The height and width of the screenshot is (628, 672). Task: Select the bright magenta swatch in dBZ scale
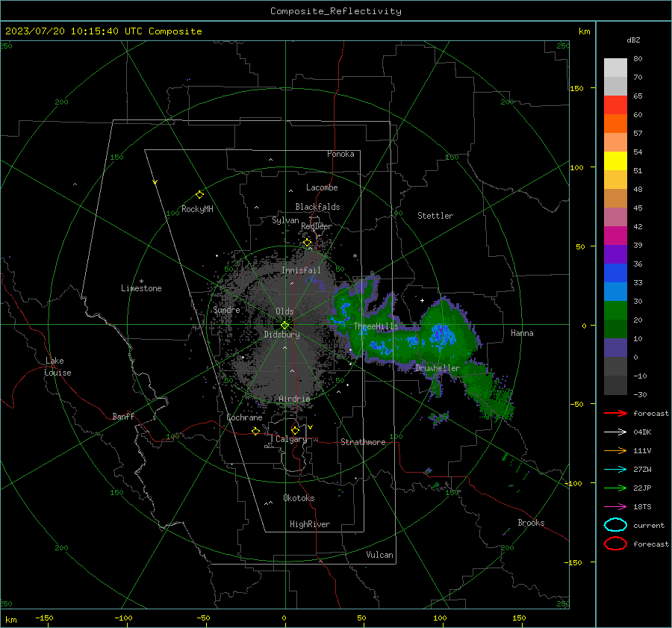coord(615,236)
